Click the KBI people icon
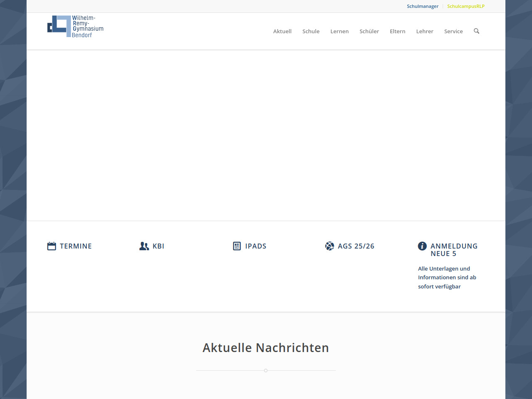Screen dimensions: 532x399 tap(144, 246)
